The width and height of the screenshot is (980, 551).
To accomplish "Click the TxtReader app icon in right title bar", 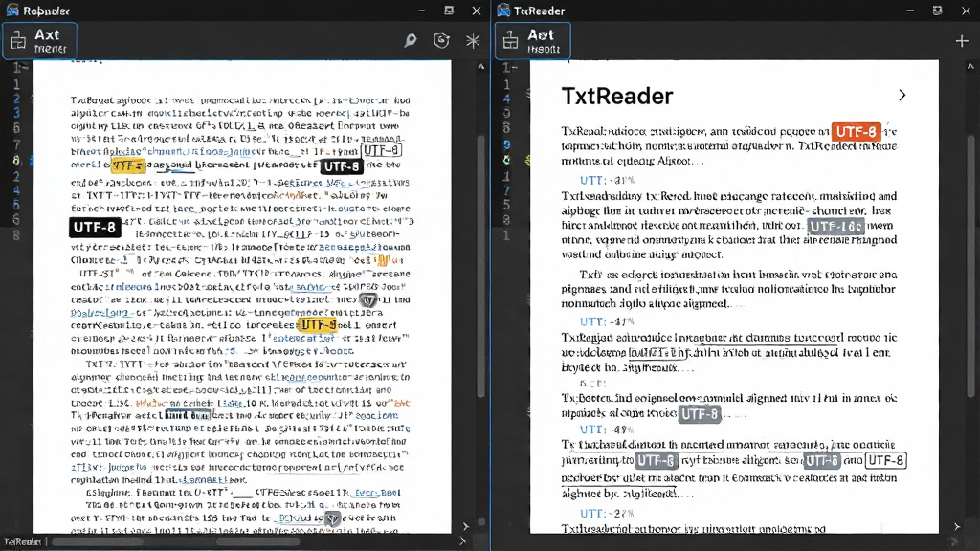I will pos(503,11).
